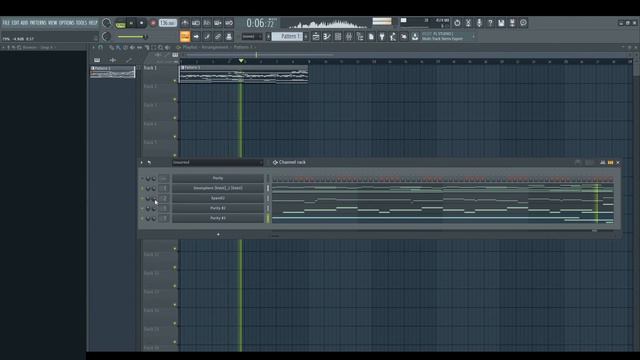Select the Omnisphere channel button
Image resolution: width=640 pixels, height=360 pixels.
click(218, 188)
